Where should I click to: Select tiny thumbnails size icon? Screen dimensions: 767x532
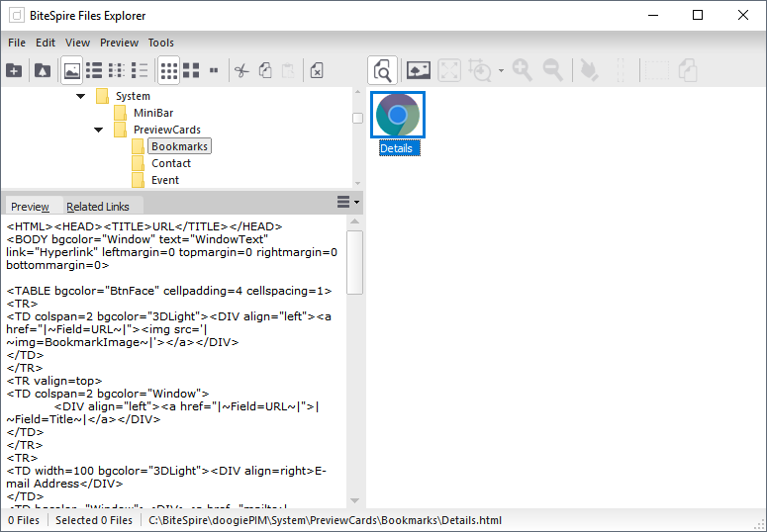(x=214, y=71)
